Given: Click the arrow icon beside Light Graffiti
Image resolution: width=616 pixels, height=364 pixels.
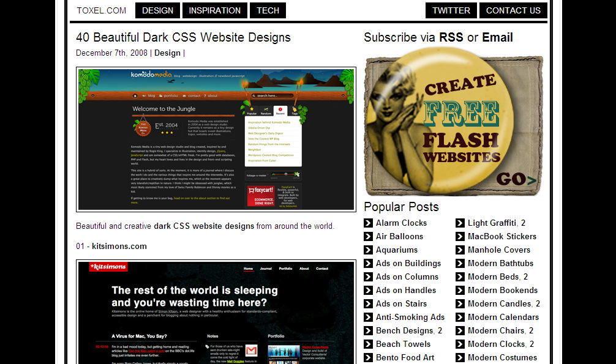Looking at the screenshot, I should pyautogui.click(x=460, y=223).
